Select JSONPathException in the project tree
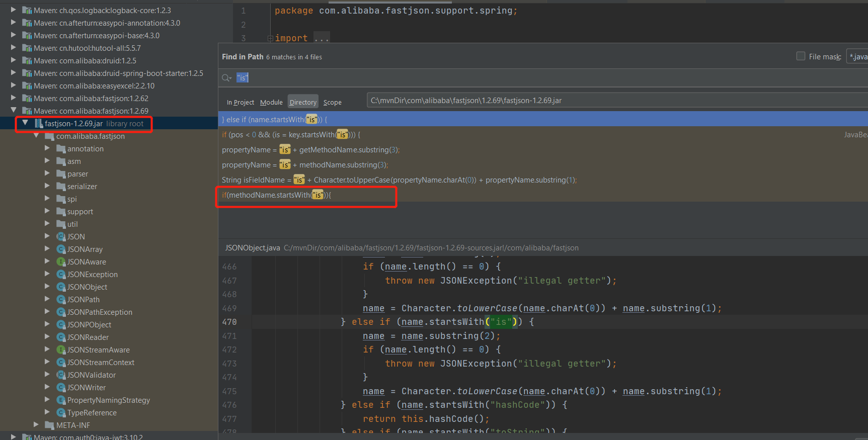The width and height of the screenshot is (868, 440). click(100, 312)
